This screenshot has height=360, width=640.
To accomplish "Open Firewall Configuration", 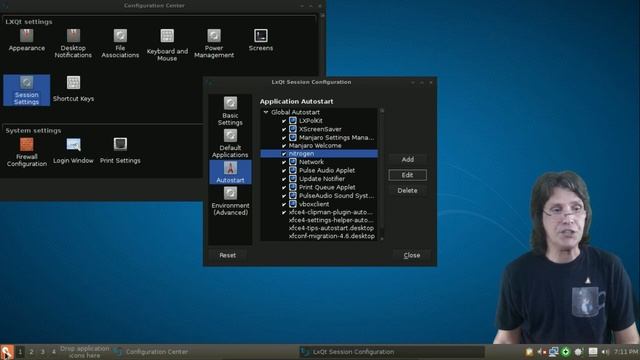I will [x=27, y=152].
